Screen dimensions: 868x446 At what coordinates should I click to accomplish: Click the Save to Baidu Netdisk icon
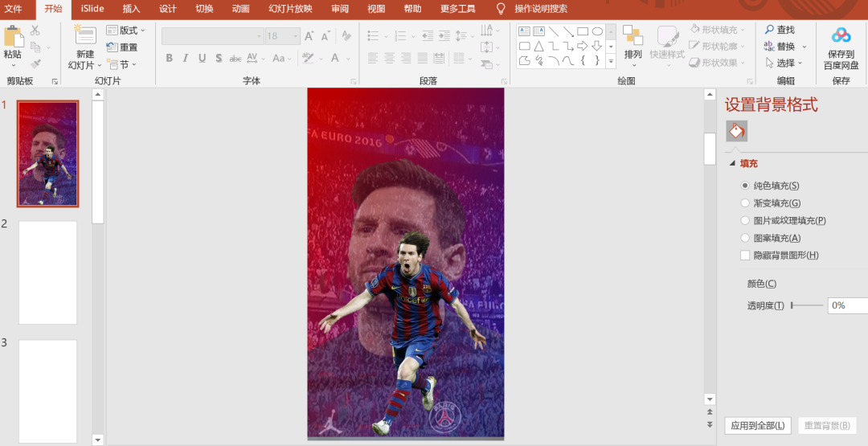pyautogui.click(x=841, y=36)
